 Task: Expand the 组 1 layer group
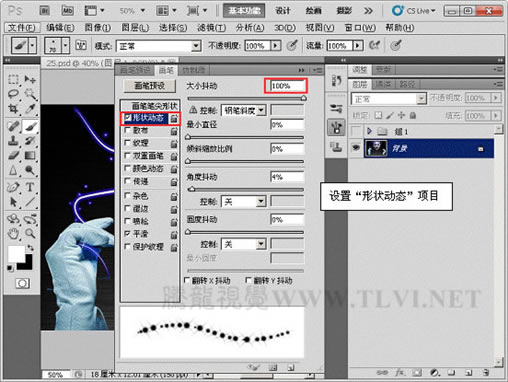coord(369,131)
